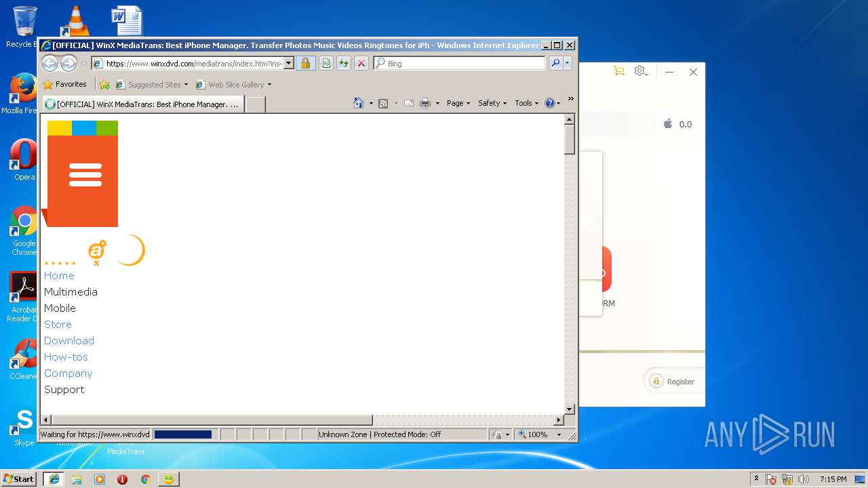The height and width of the screenshot is (488, 868).
Task: Open the recent pages dropdown beside Forward
Action: [x=83, y=64]
